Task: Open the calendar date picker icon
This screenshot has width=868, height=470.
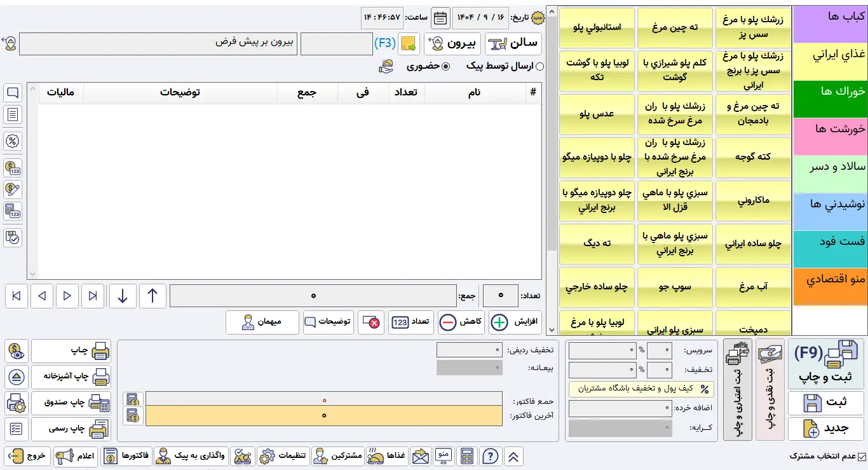Action: point(440,18)
